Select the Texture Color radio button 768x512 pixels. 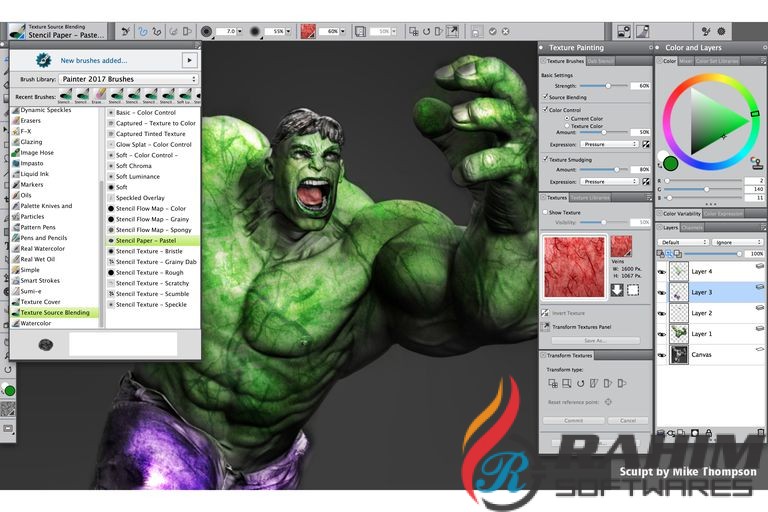coord(568,125)
